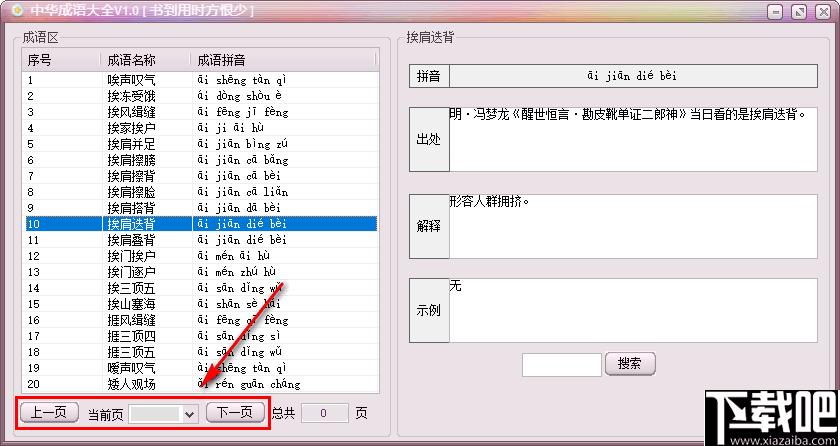Click the 解释 label button
Image resolution: width=840 pixels, height=446 pixels.
point(429,226)
